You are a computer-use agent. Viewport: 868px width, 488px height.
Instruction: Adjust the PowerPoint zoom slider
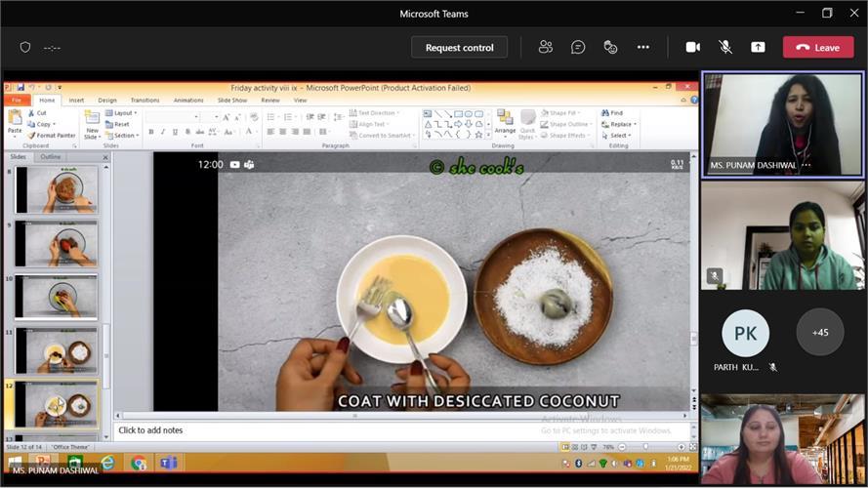648,447
